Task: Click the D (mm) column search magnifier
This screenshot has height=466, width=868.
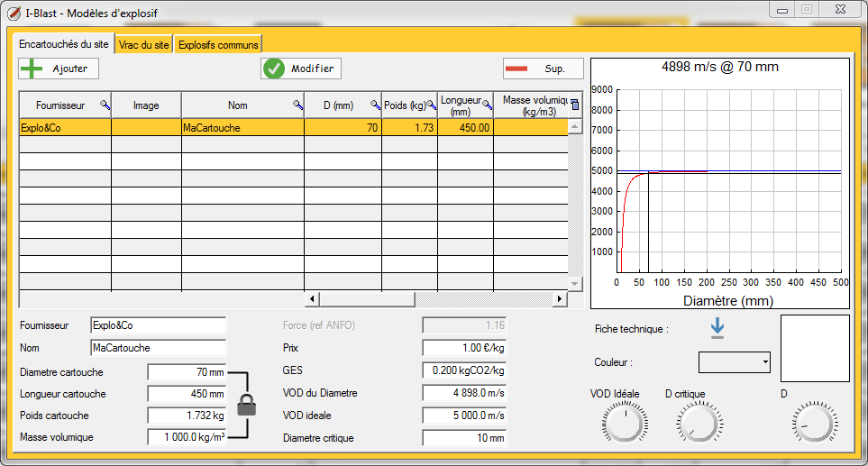Action: click(x=375, y=105)
